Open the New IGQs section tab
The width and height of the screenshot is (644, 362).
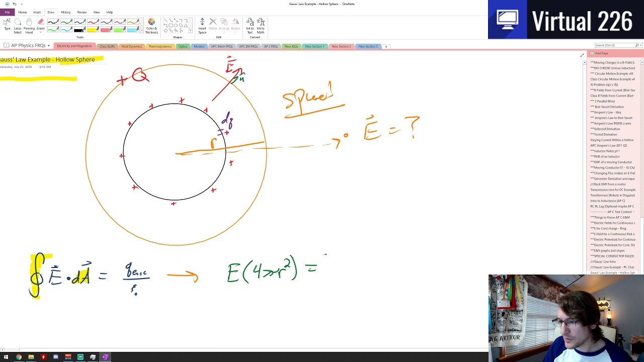point(291,46)
